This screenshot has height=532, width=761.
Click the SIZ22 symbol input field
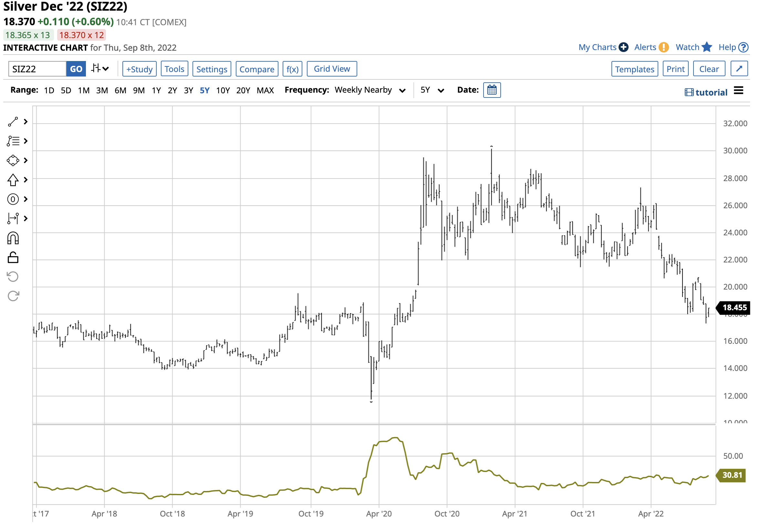coord(37,69)
